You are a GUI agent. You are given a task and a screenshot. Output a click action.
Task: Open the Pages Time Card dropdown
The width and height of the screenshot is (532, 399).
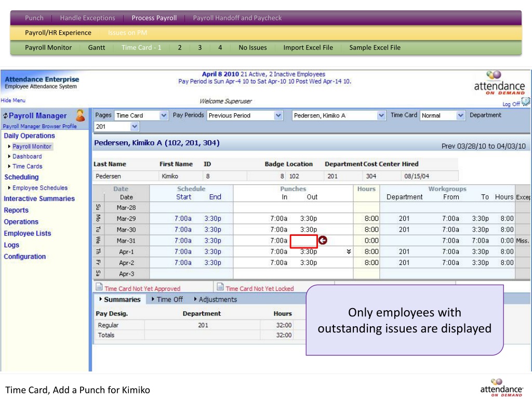(x=164, y=115)
